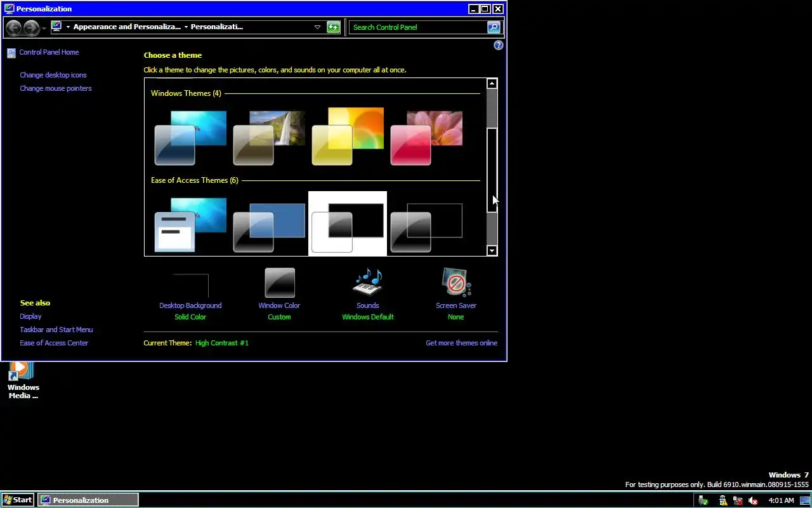Open the Sounds link
812x508 pixels.
point(368,305)
